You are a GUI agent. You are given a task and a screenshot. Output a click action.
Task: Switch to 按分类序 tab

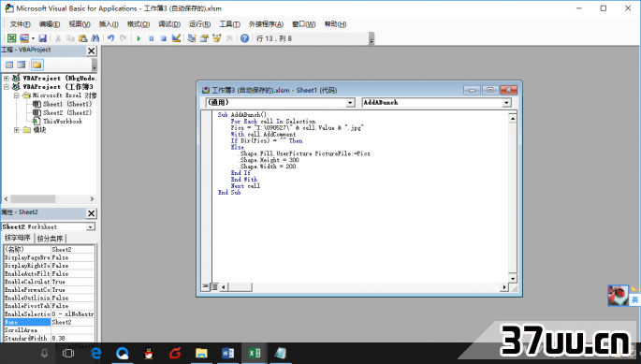(50, 239)
